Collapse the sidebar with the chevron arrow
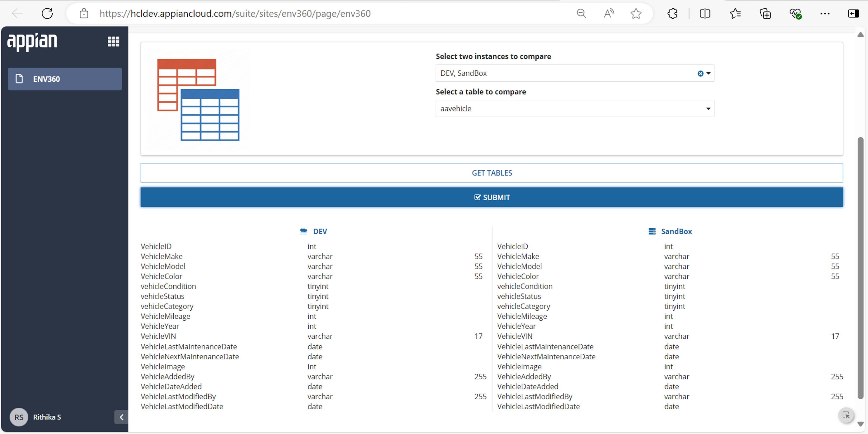868x434 pixels. (121, 417)
